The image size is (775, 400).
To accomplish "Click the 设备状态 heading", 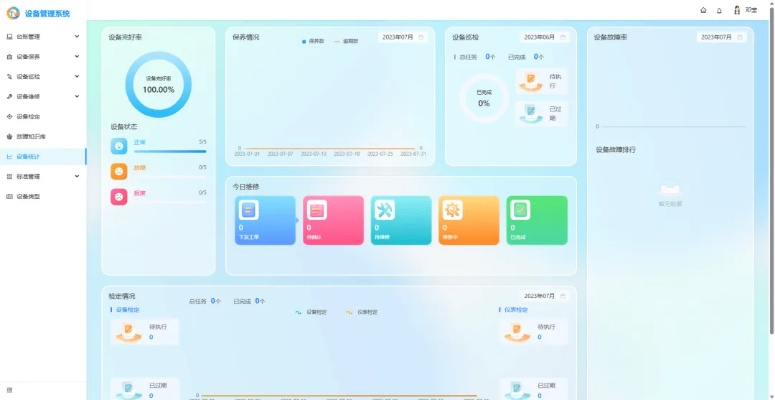I will click(124, 127).
